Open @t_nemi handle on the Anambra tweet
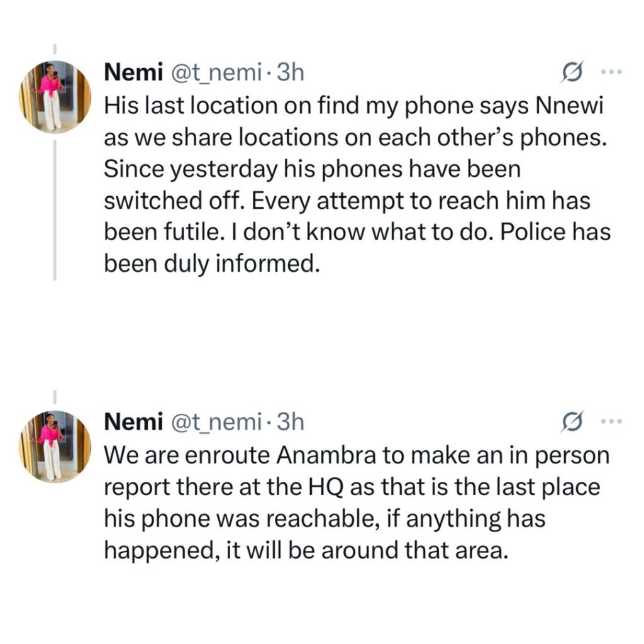The width and height of the screenshot is (644, 644). click(212, 421)
